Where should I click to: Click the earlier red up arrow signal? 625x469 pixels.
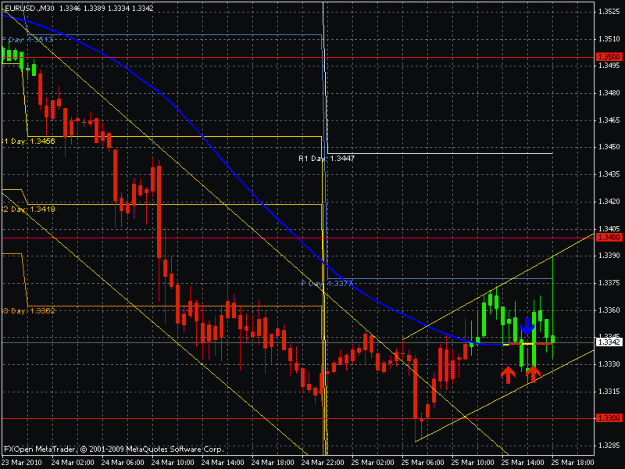tap(508, 375)
